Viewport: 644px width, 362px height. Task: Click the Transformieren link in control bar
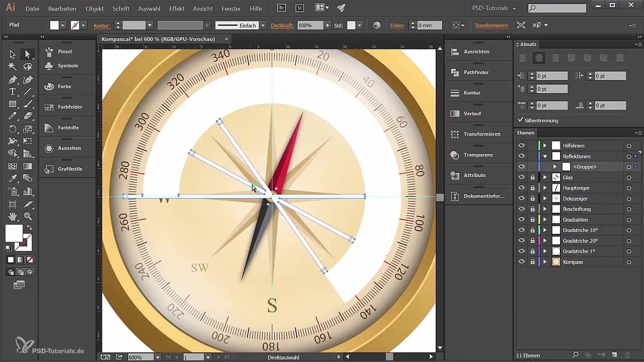(491, 25)
